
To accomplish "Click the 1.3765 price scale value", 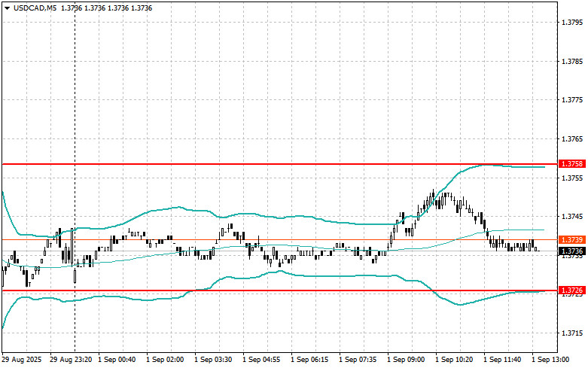I will 572,139.
